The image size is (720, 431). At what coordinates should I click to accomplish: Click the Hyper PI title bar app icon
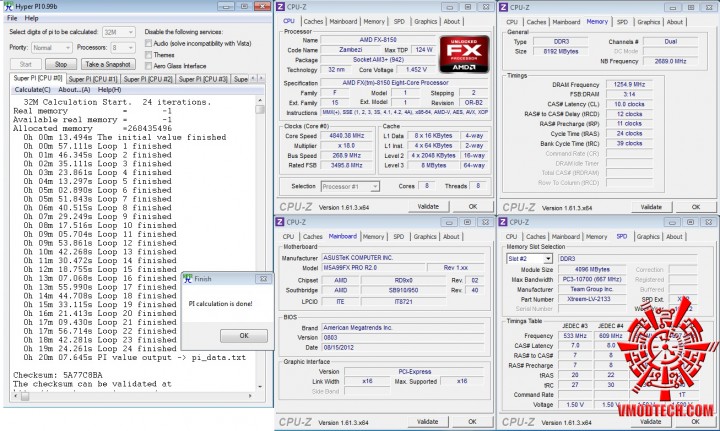9,6
